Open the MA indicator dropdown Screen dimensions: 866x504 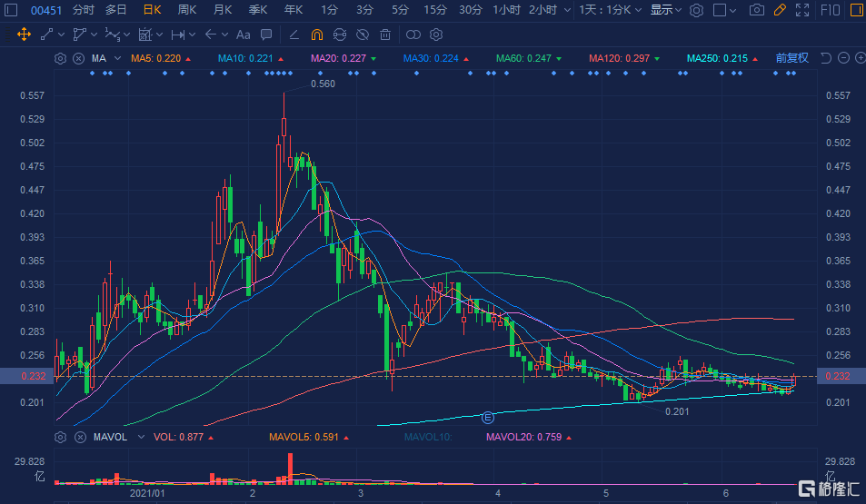(106, 58)
